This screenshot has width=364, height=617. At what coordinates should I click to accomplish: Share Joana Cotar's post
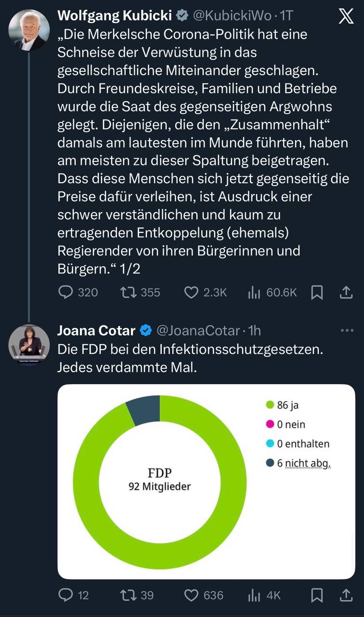(x=346, y=595)
